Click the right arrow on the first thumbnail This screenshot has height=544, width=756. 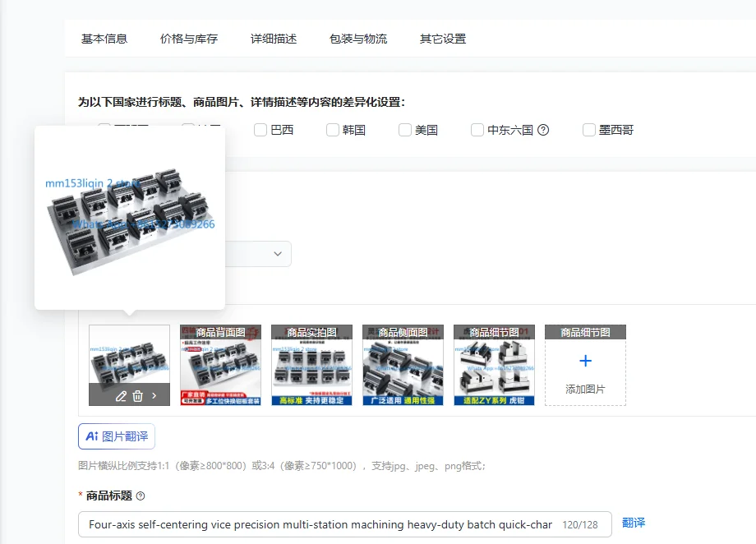pos(154,396)
